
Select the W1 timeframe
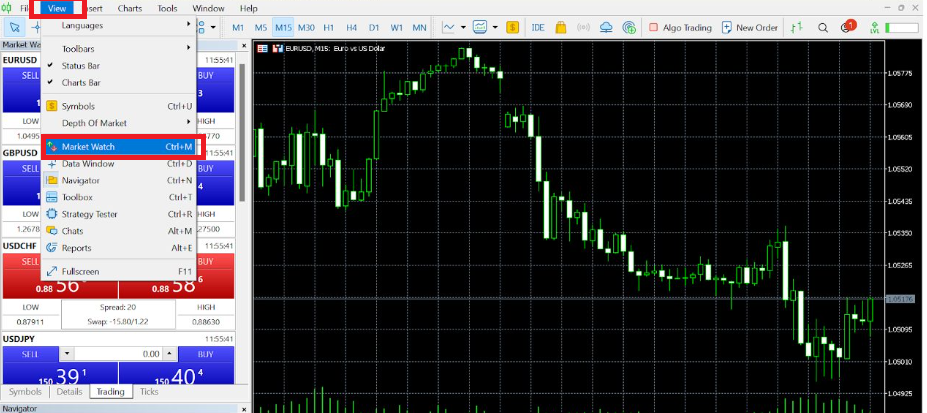pos(397,27)
